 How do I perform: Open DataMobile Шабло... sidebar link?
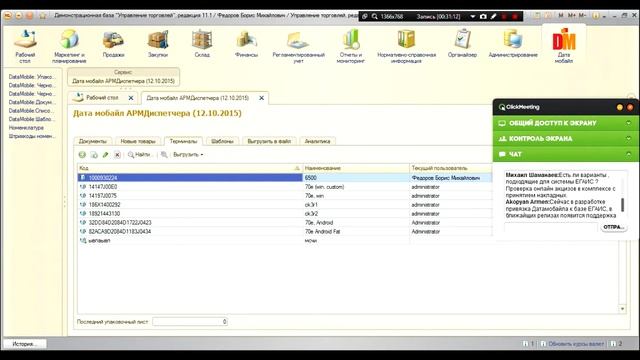coord(31,119)
